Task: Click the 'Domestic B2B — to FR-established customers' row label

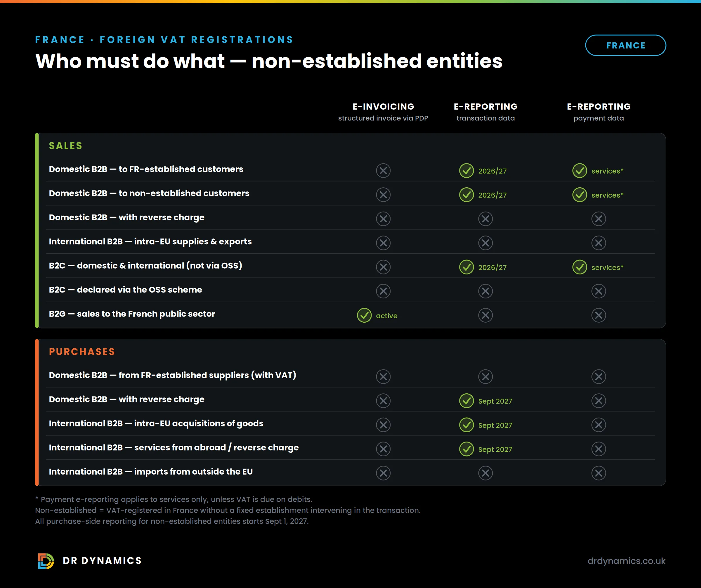Action: pyautogui.click(x=146, y=169)
